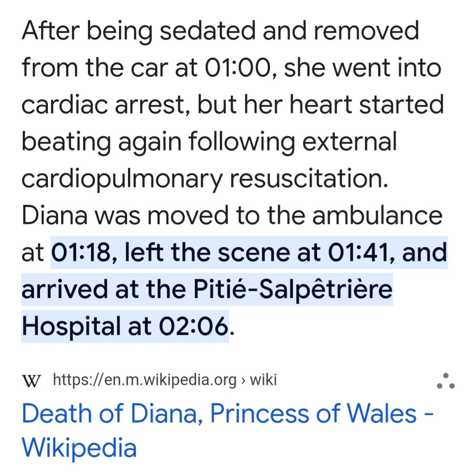Viewport: 468px width, 476px height.
Task: Open the Death of Diana Wikipedia link
Action: coord(220,414)
